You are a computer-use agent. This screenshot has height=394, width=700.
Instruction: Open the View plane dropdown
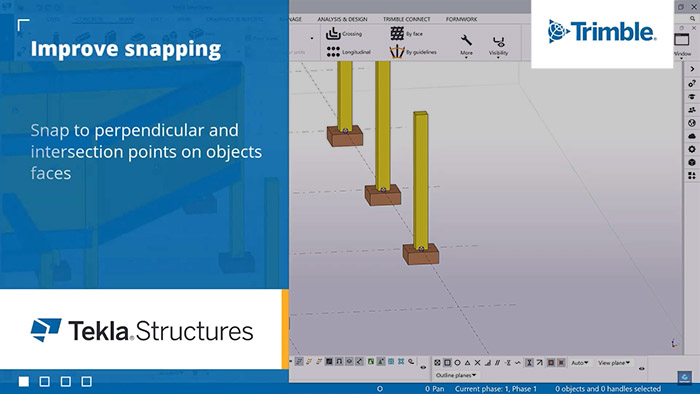click(614, 363)
